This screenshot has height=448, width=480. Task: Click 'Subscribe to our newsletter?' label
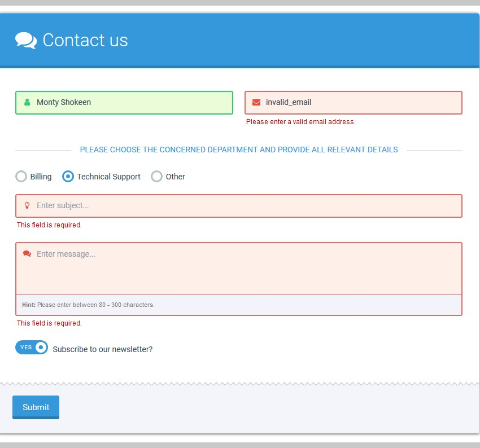coord(103,349)
